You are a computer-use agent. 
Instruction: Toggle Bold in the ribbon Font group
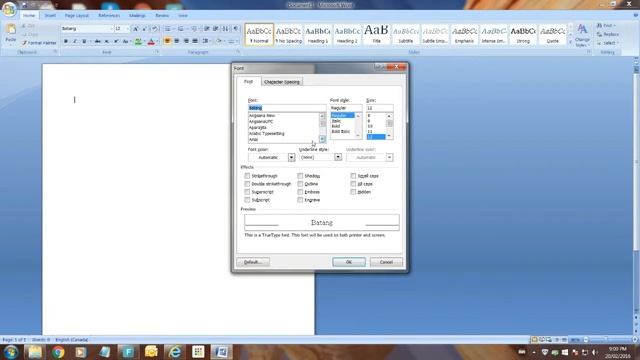66,41
